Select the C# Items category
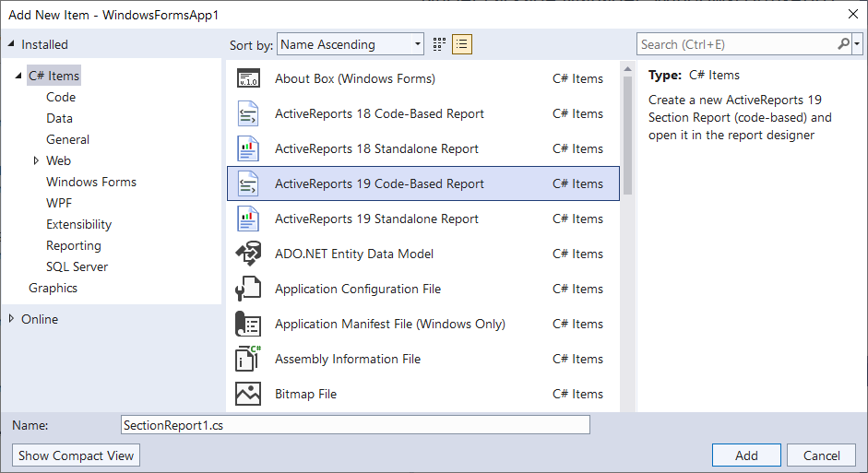Screen dimensions: 868x473 tap(54, 76)
